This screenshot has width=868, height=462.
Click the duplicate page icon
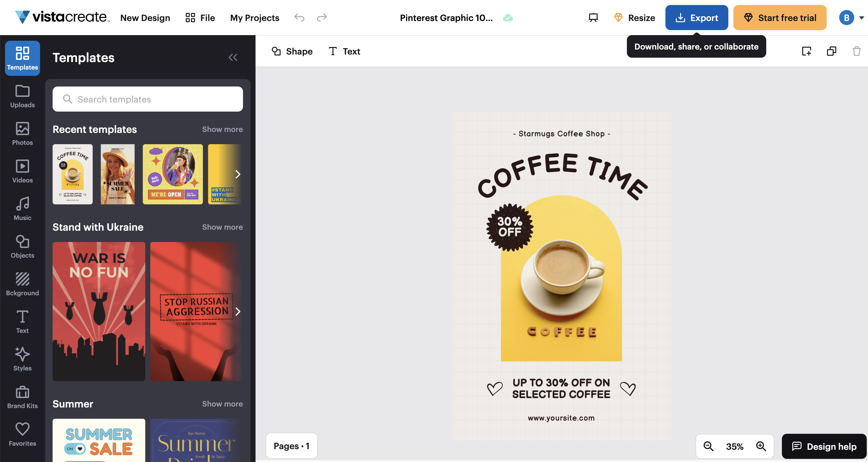pos(831,51)
